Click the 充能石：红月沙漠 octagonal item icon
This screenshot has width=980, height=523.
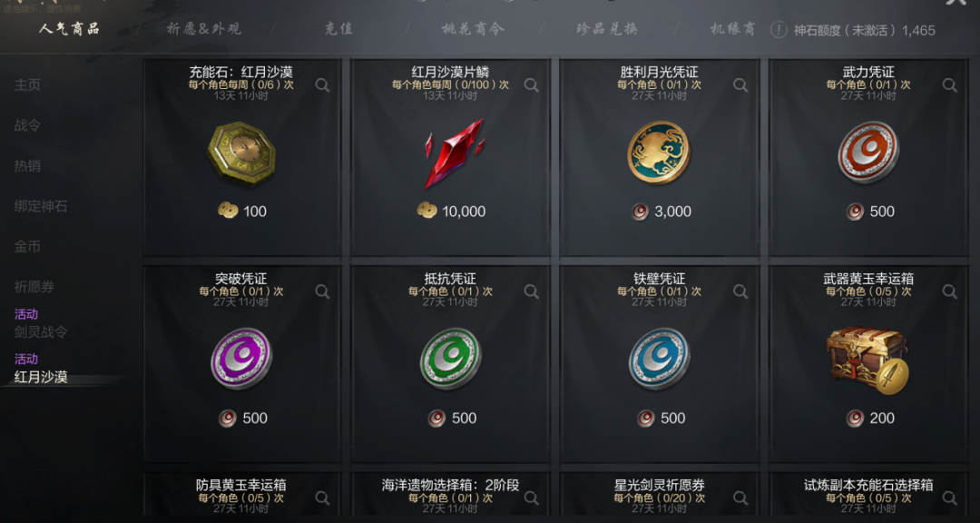pyautogui.click(x=241, y=153)
